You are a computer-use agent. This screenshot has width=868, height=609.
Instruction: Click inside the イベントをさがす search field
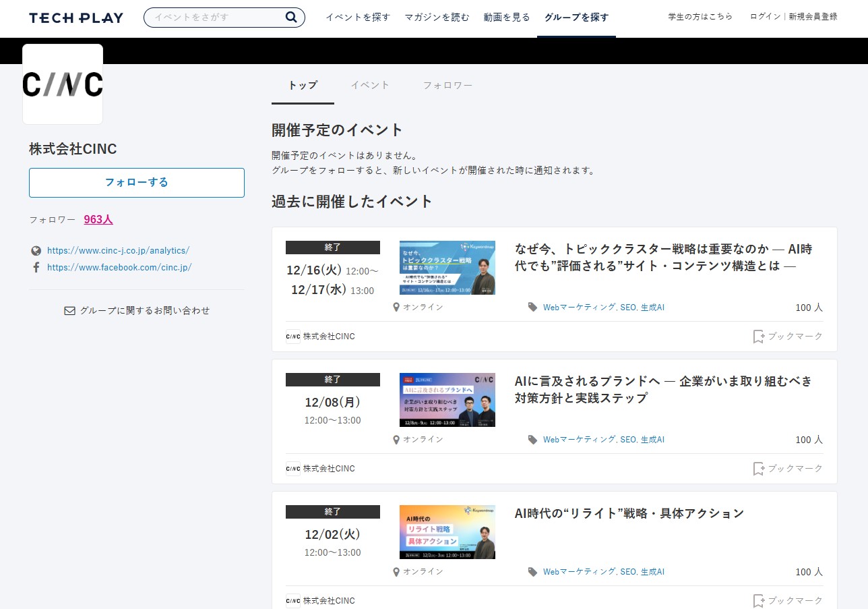click(x=216, y=17)
